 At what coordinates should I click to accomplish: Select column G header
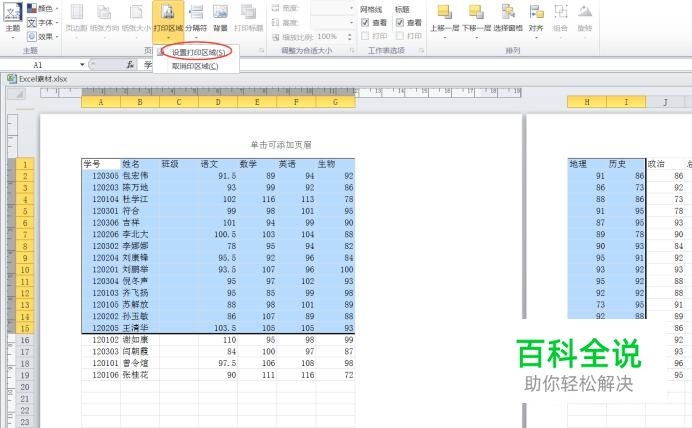click(x=336, y=102)
